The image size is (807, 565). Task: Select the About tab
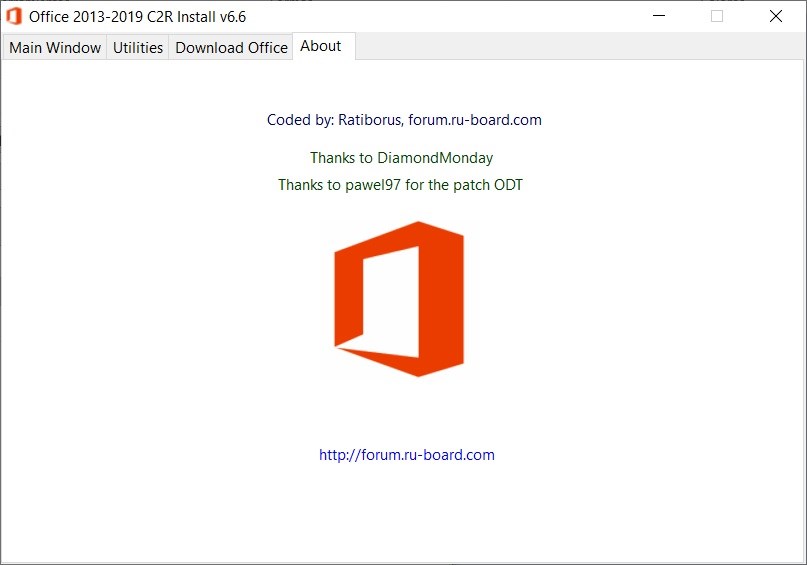(324, 46)
